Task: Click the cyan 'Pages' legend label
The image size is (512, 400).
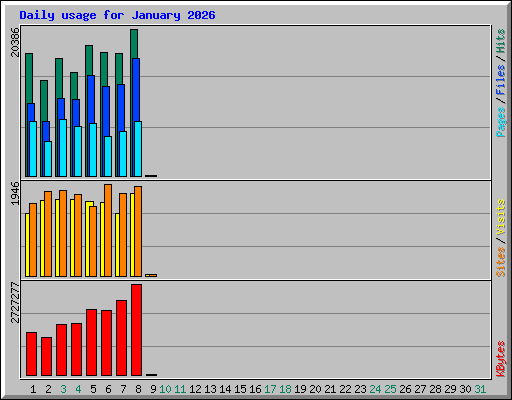Action: [x=500, y=122]
